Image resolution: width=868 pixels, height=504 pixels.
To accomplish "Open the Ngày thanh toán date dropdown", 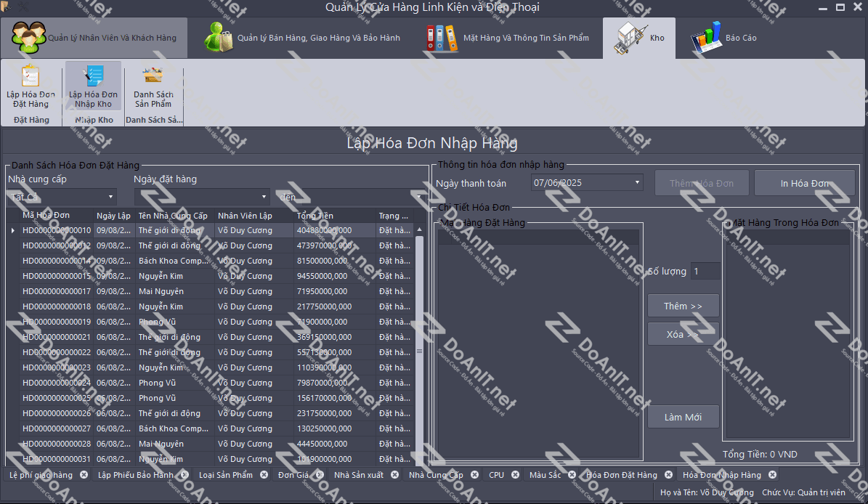I will (x=637, y=183).
